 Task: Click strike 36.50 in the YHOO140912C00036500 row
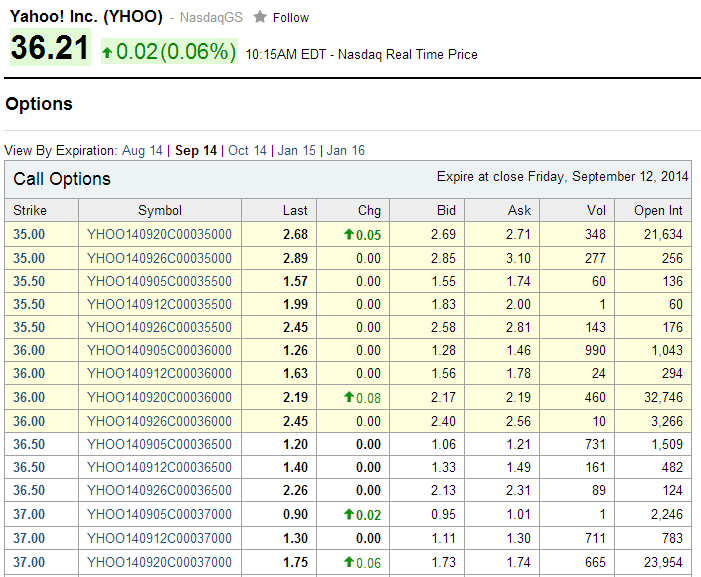point(29,467)
